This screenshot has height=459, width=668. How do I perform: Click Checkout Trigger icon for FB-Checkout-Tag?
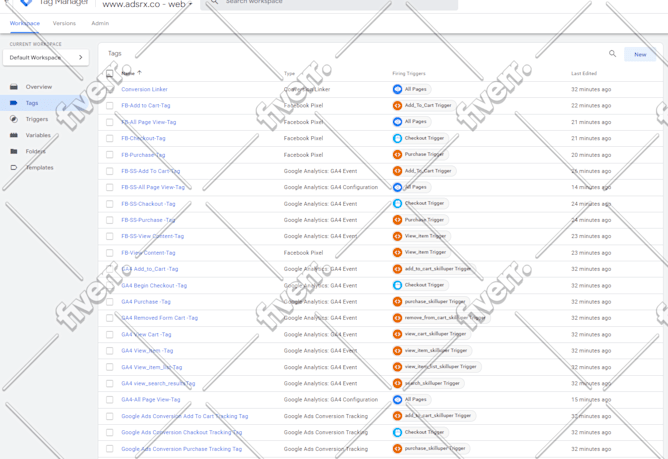(x=397, y=138)
